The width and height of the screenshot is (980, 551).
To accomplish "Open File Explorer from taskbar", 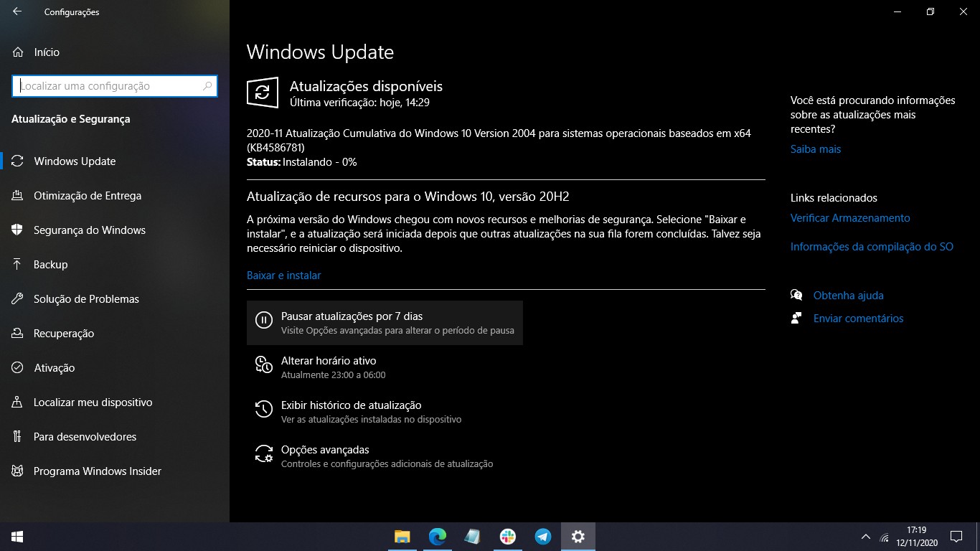I will pos(402,537).
